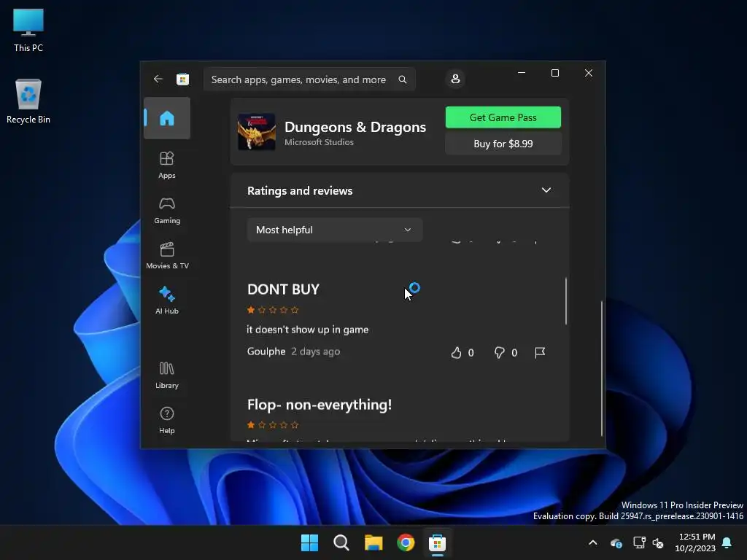Viewport: 747px width, 560px height.
Task: Click Buy for $8.99 button
Action: point(503,144)
